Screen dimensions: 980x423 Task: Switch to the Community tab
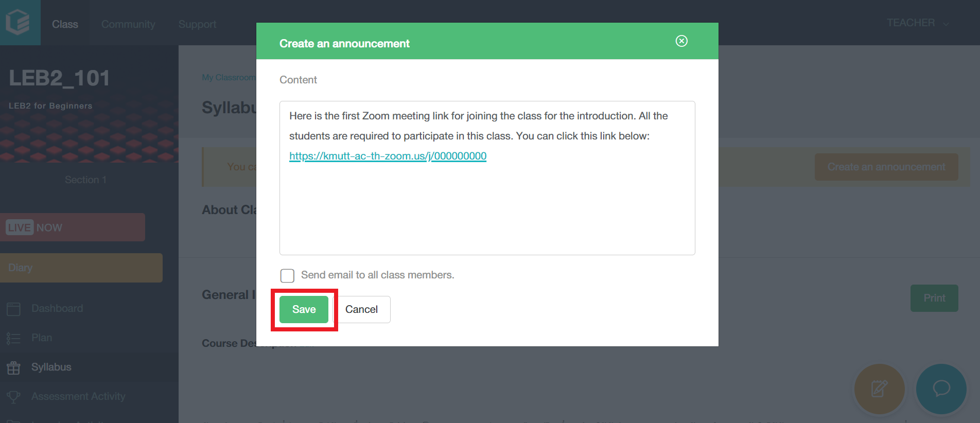(128, 24)
